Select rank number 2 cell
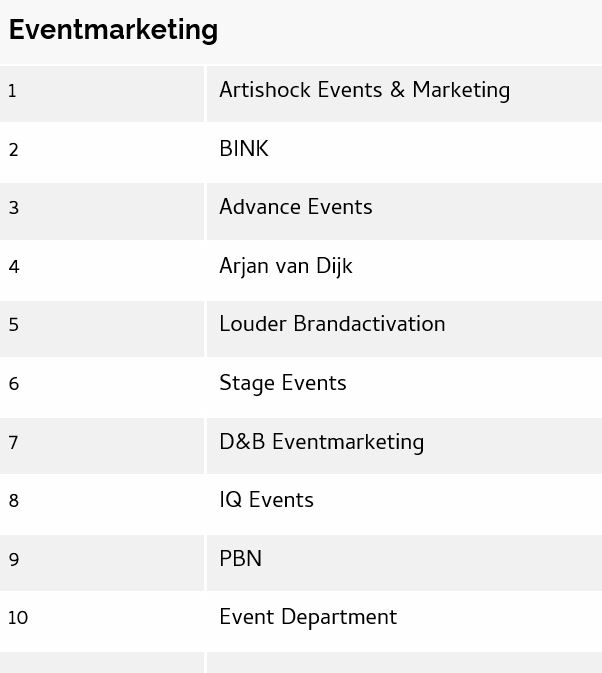Image resolution: width=602 pixels, height=673 pixels. [13, 151]
